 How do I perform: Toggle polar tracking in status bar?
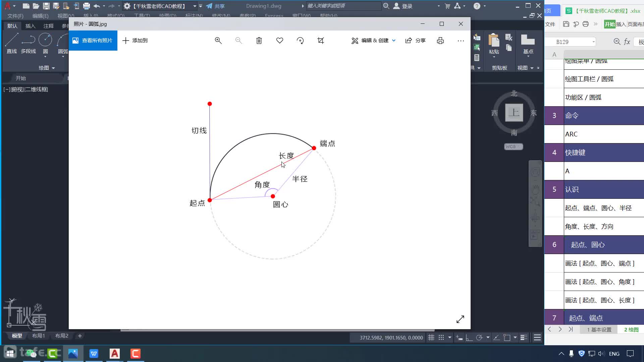click(x=479, y=338)
